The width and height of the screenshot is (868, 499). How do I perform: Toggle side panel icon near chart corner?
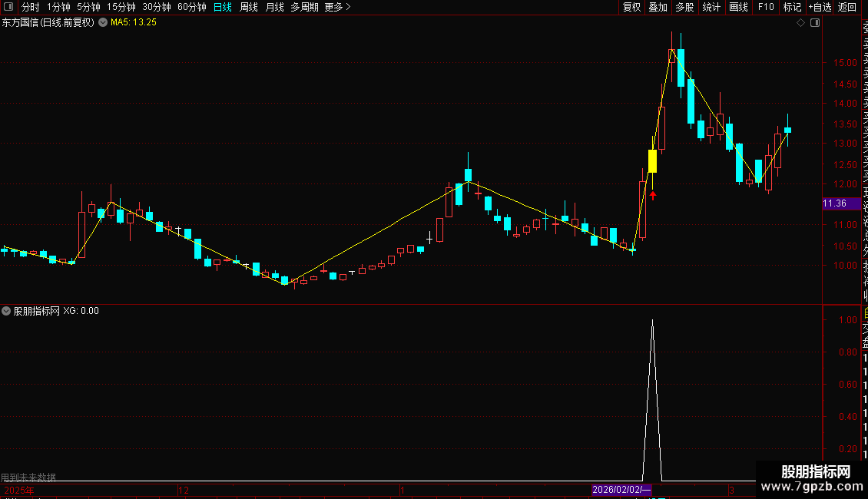(x=815, y=23)
